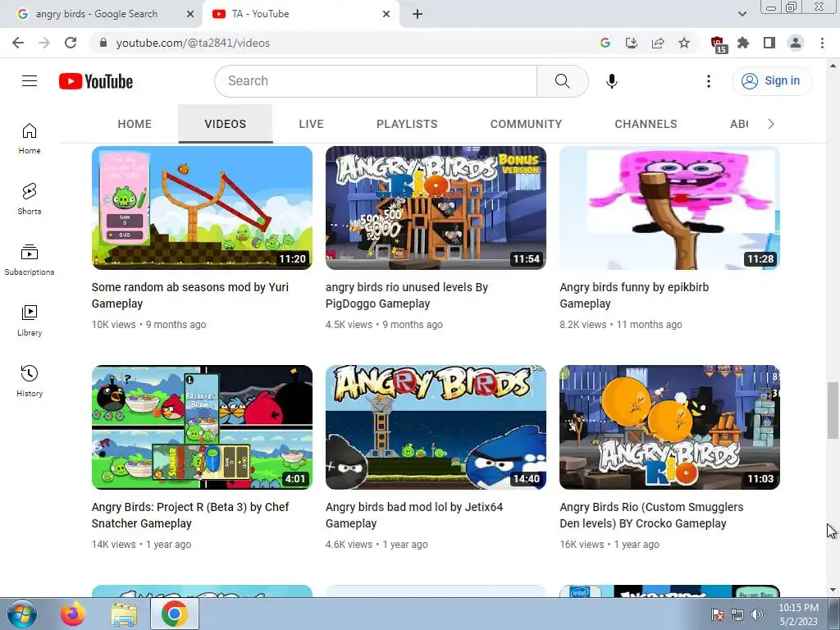Open Library in the sidebar
840x630 pixels.
[x=30, y=321]
